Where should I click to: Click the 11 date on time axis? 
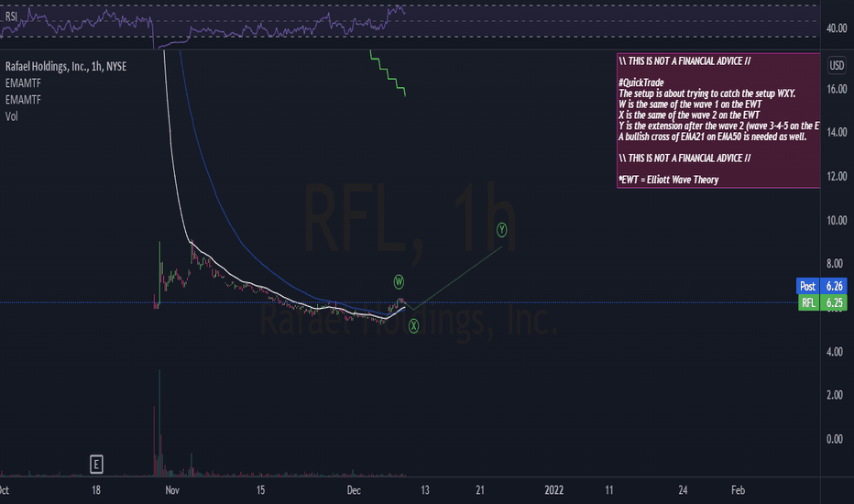[x=609, y=490]
